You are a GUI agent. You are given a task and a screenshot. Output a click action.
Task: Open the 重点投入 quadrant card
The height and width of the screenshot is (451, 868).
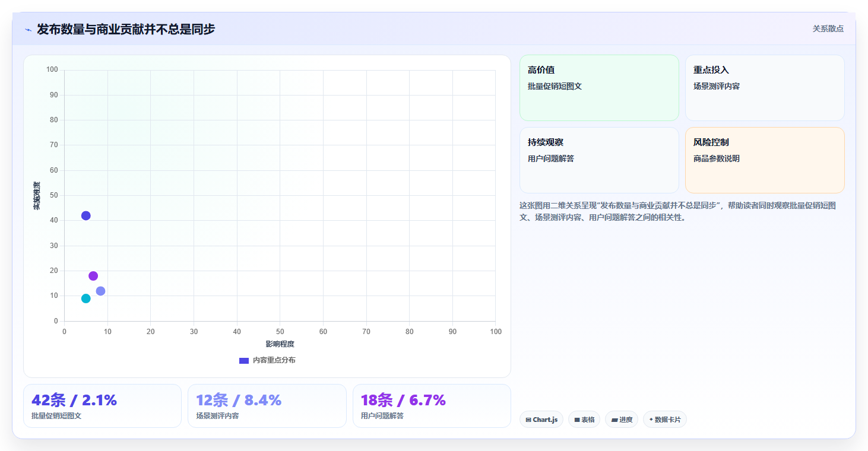(x=765, y=88)
